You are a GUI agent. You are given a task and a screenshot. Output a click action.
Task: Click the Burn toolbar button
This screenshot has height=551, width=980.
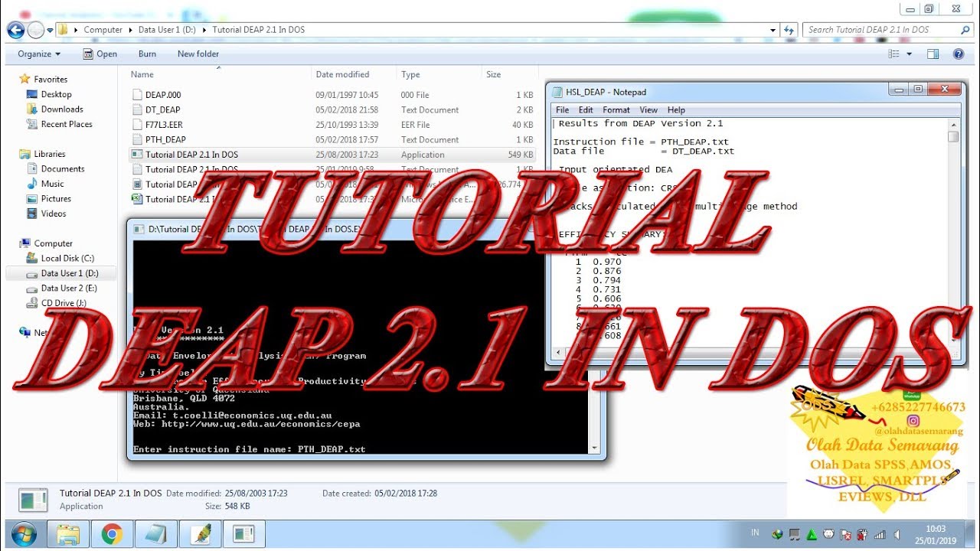point(147,54)
